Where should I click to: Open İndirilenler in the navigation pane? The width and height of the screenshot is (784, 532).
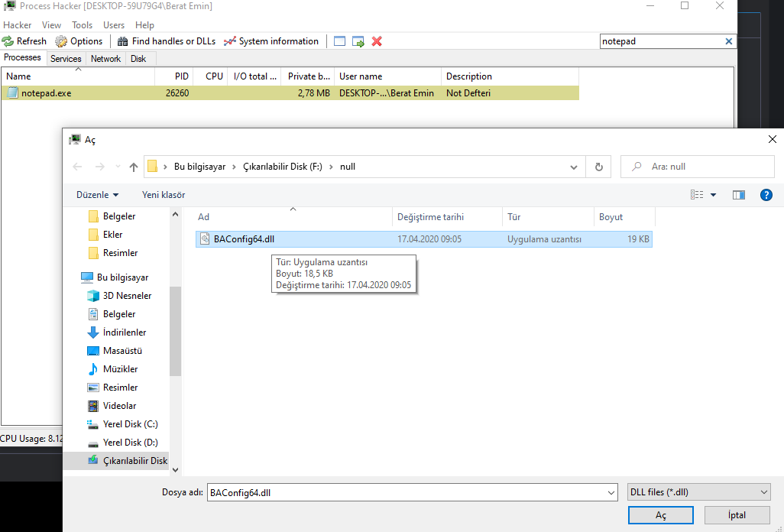point(124,332)
